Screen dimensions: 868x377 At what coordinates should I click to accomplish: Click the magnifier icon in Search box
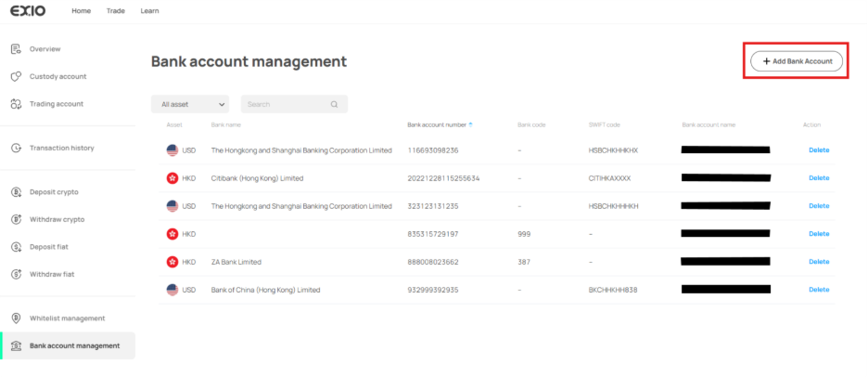(x=334, y=104)
